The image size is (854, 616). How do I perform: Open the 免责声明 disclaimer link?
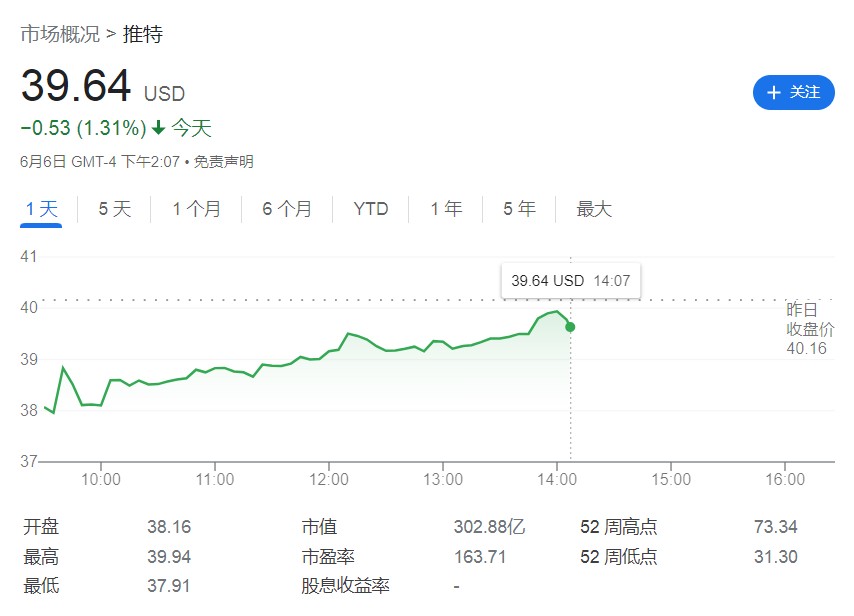223,161
